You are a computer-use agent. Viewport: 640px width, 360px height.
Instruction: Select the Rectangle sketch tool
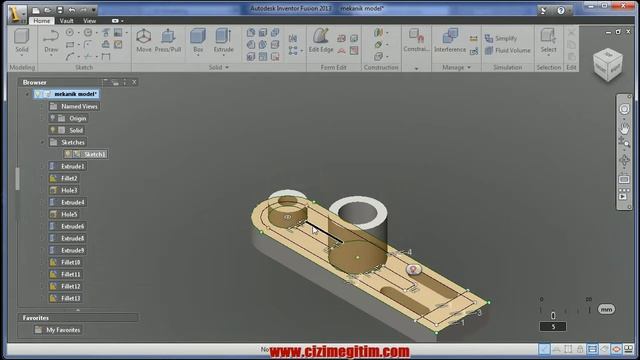pyautogui.click(x=70, y=44)
